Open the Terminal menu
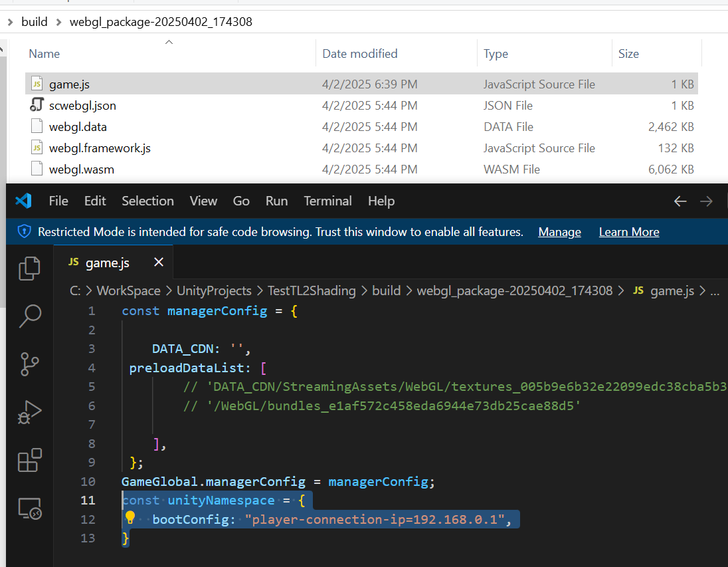728x567 pixels. tap(327, 201)
